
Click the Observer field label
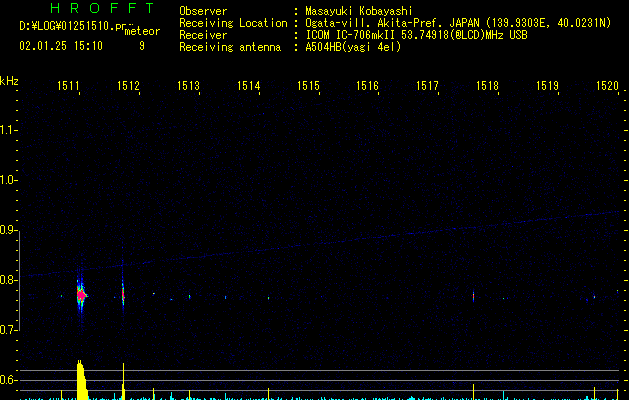point(203,11)
